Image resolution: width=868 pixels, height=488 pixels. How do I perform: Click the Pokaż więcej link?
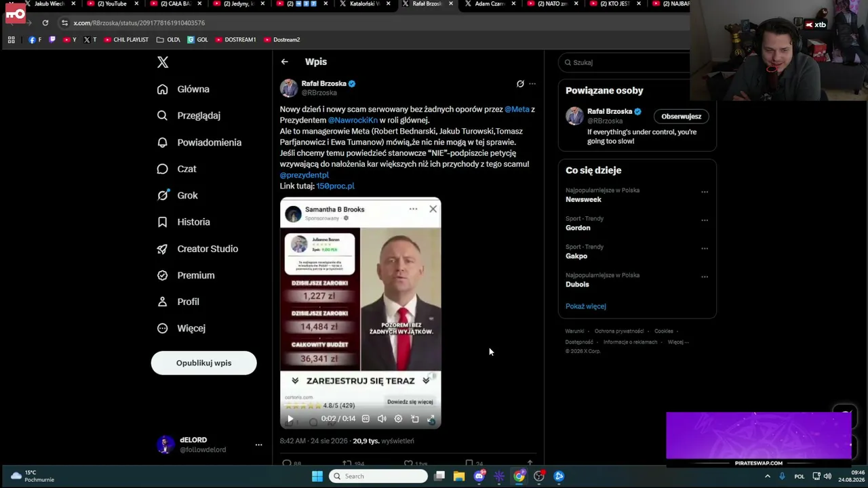click(x=586, y=306)
